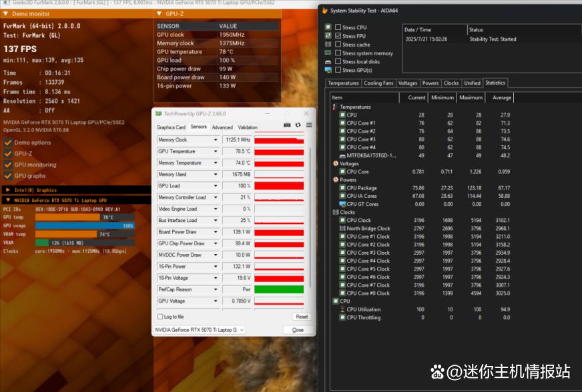Toggle the Demo options checkbox in FurMark
Screen dimensions: 582x392
[7, 143]
